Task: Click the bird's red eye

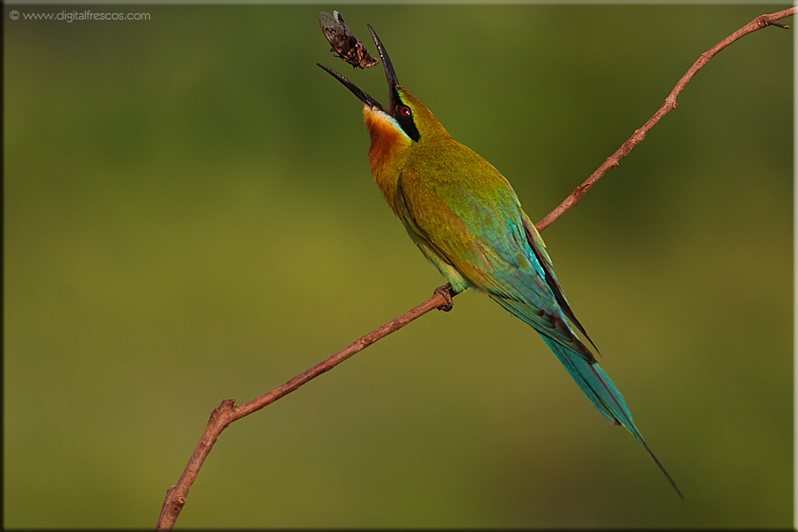Action: [404, 112]
